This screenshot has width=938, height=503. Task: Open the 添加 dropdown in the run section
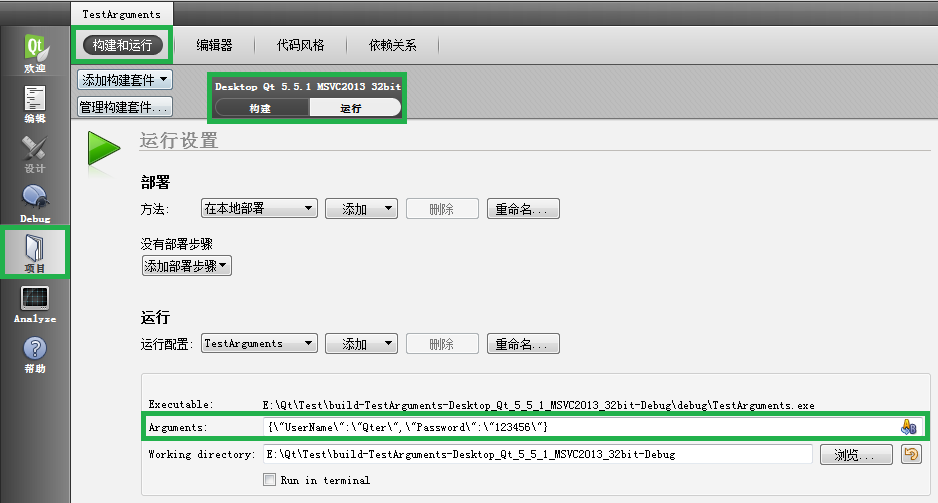click(x=361, y=344)
